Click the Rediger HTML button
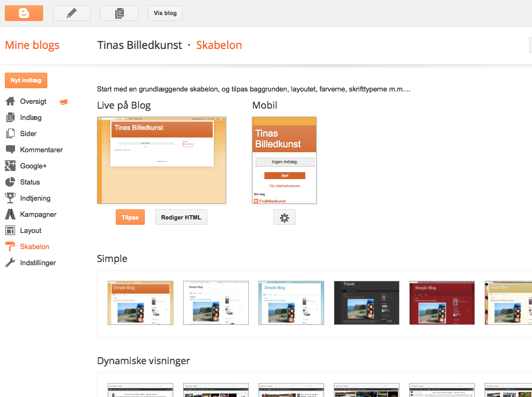Viewport: 532px width, 397px height. pyautogui.click(x=181, y=217)
